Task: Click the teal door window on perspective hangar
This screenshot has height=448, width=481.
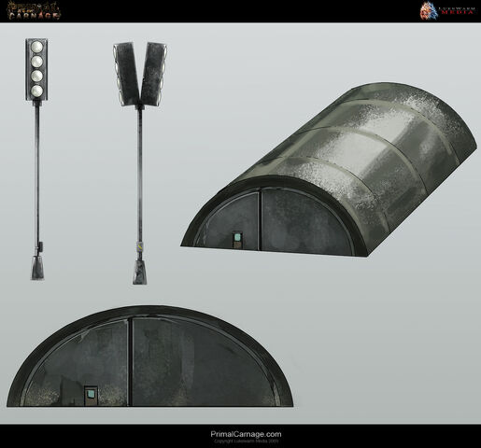Action: pos(237,237)
